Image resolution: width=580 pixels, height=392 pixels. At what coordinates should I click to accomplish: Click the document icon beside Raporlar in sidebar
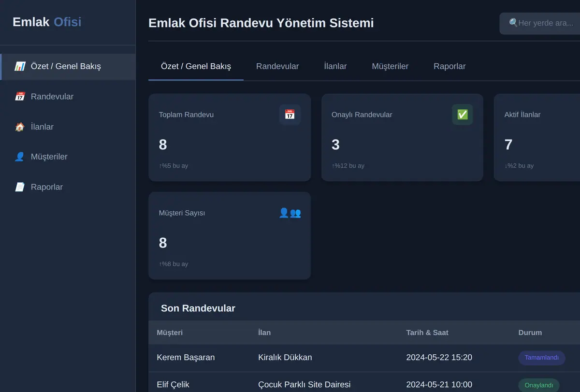click(x=20, y=187)
